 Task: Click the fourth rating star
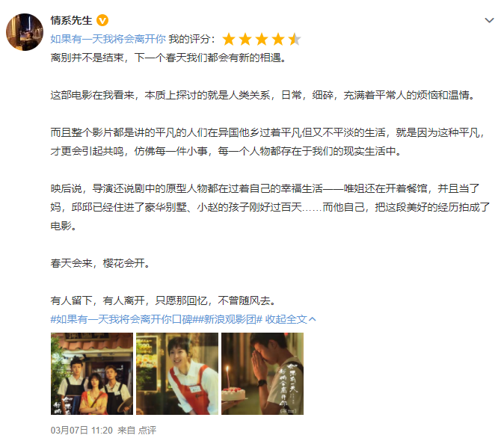coord(278,39)
